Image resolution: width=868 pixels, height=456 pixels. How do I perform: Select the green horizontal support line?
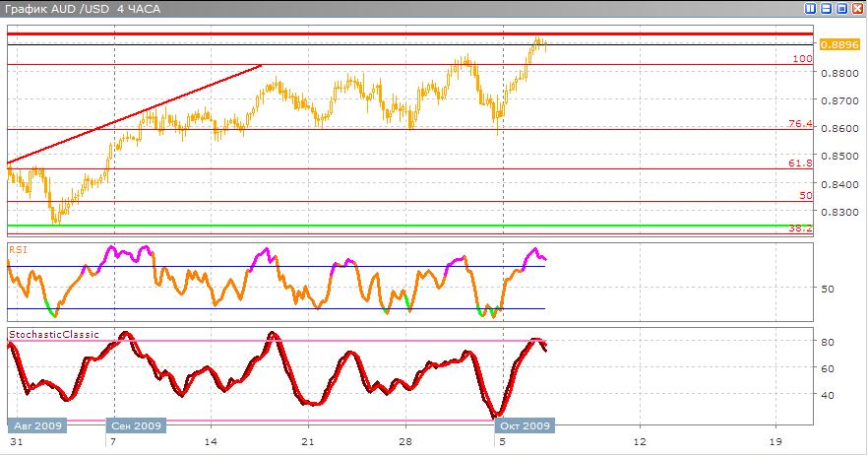coord(394,226)
